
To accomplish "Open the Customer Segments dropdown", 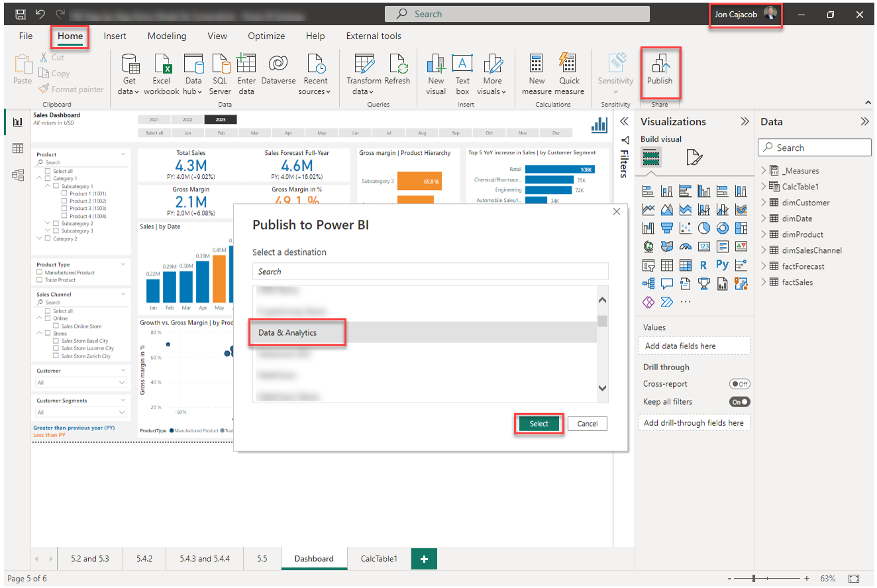I will click(81, 412).
